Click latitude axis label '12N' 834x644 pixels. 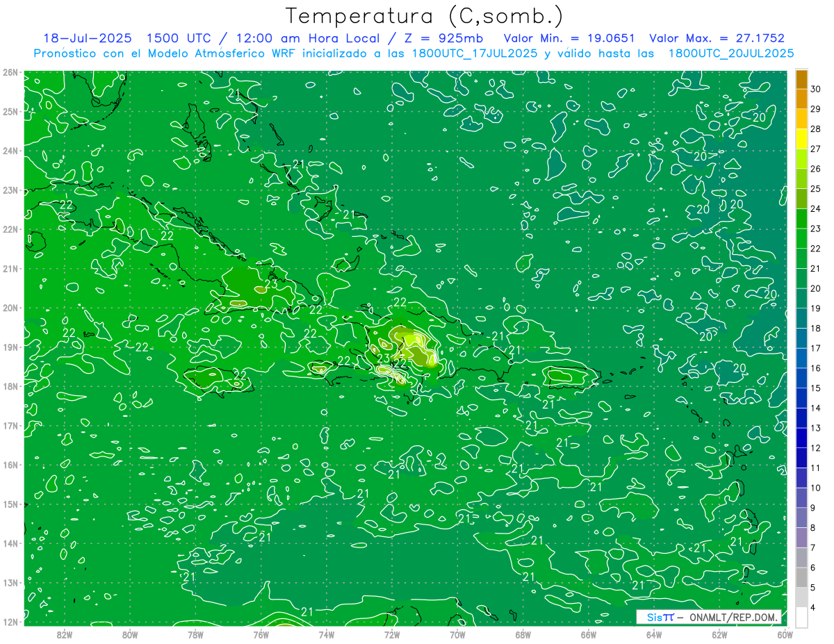pos(10,622)
